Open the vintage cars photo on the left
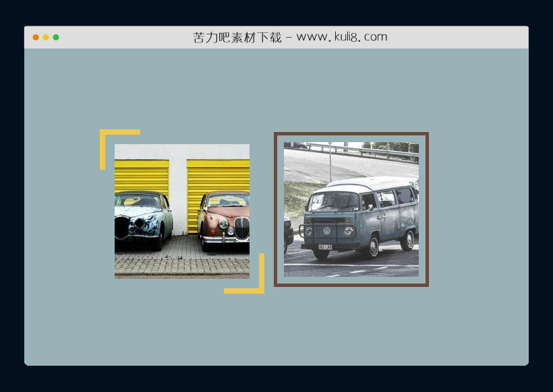The height and width of the screenshot is (392, 553). (182, 211)
